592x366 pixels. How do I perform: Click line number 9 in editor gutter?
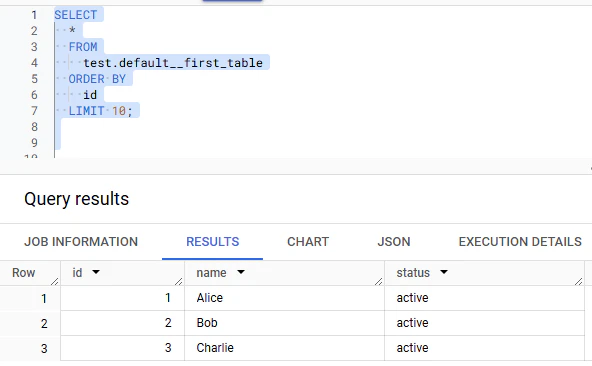point(34,143)
